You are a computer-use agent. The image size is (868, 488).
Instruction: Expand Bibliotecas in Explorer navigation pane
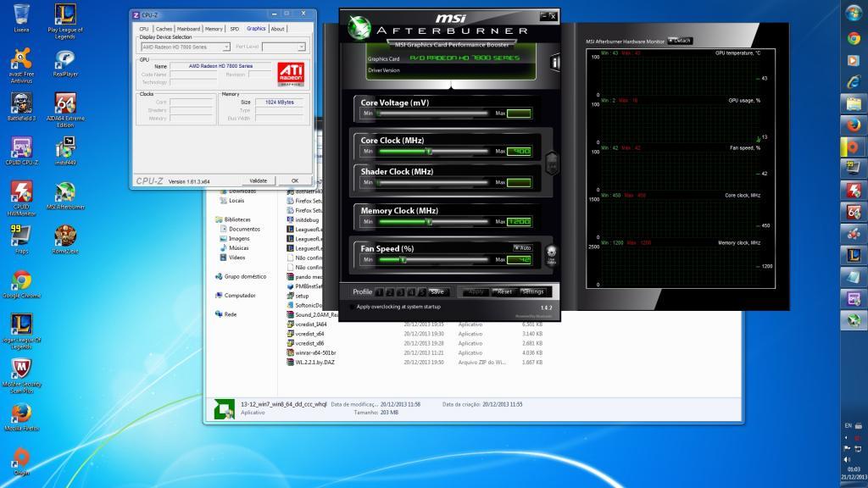[x=237, y=219]
